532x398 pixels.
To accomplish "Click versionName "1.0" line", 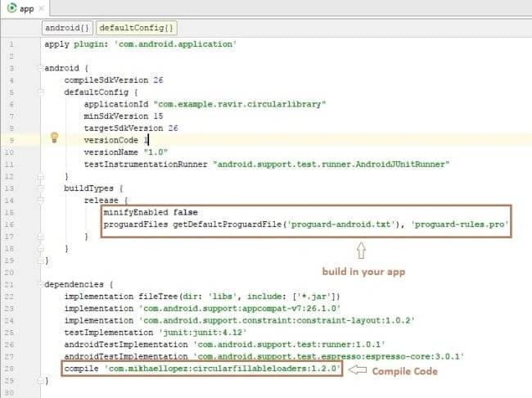I will pos(126,152).
